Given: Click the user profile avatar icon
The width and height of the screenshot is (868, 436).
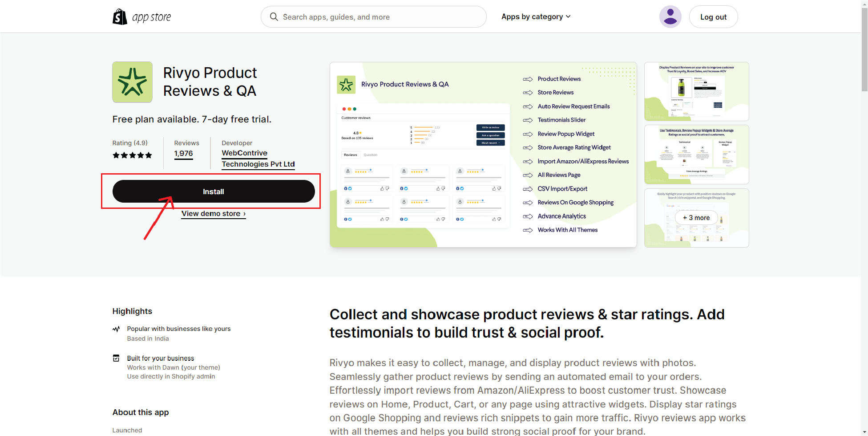Looking at the screenshot, I should pos(670,17).
